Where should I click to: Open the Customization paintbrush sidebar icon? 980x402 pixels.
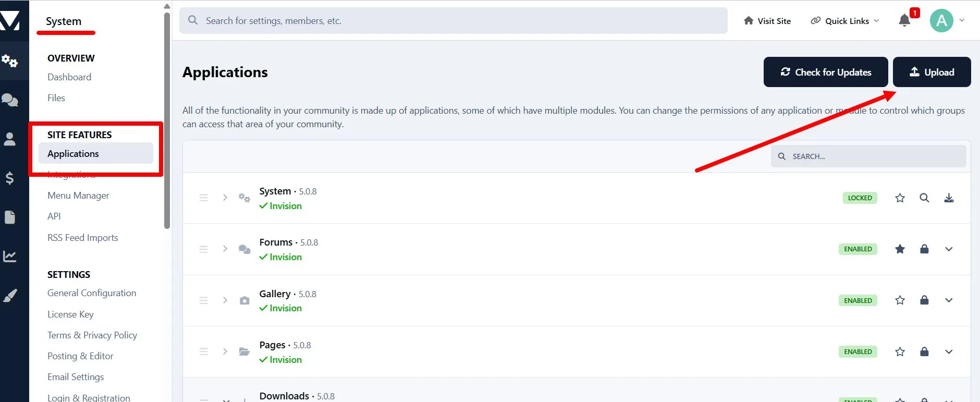point(10,295)
